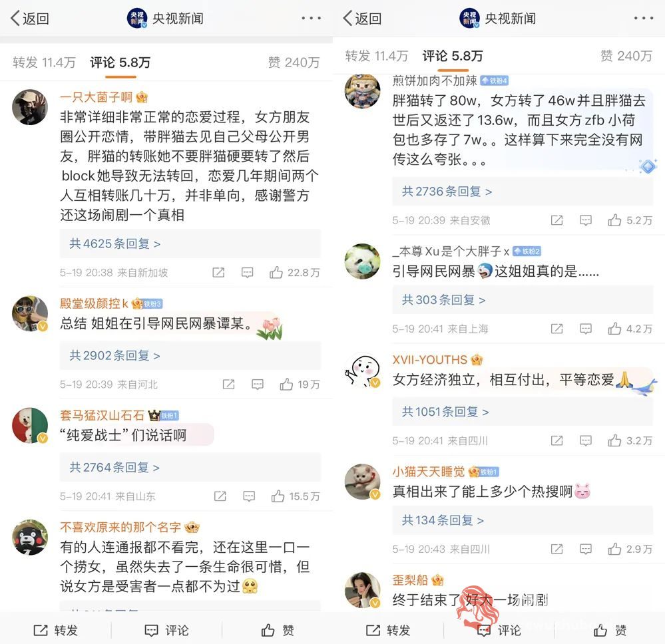Tap share icon on 殿堂级颜控k comment

(228, 384)
